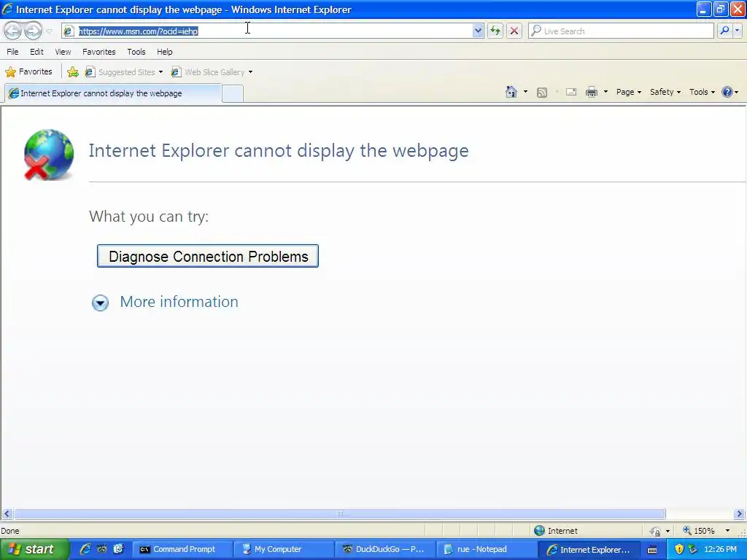Switch to My Computer taskbar button
This screenshot has height=560, width=747.
(x=284, y=549)
